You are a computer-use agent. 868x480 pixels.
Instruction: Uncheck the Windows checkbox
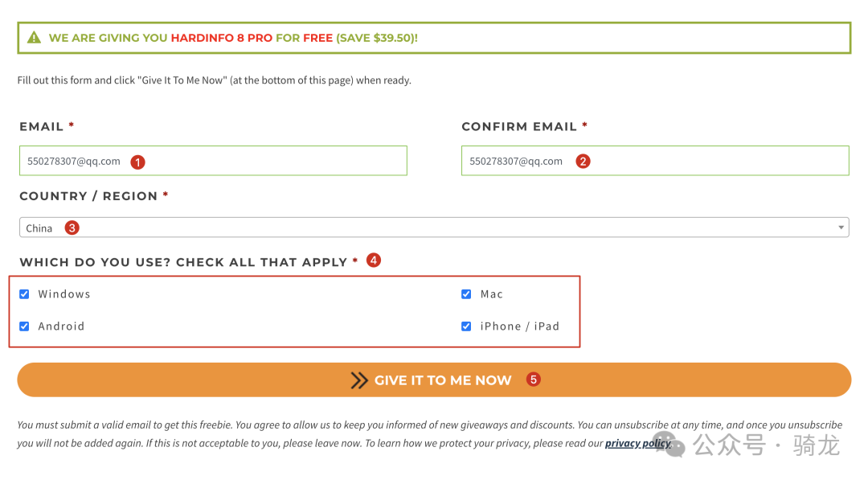[24, 294]
